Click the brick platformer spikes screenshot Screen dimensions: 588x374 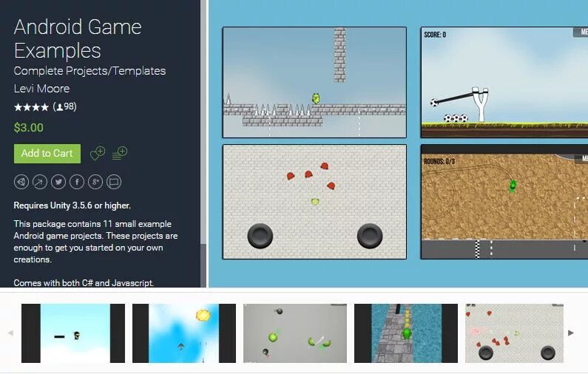click(314, 83)
